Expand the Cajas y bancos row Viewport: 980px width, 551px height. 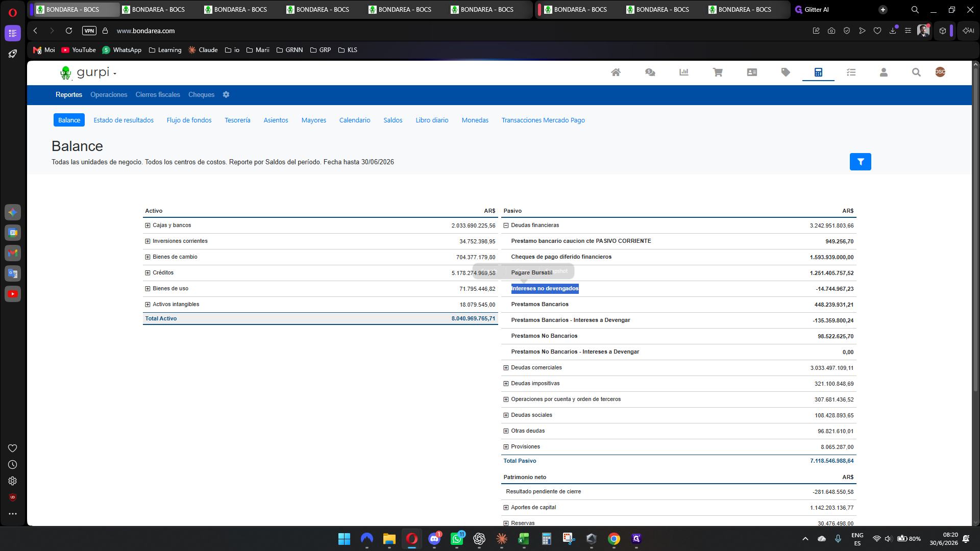(x=148, y=226)
